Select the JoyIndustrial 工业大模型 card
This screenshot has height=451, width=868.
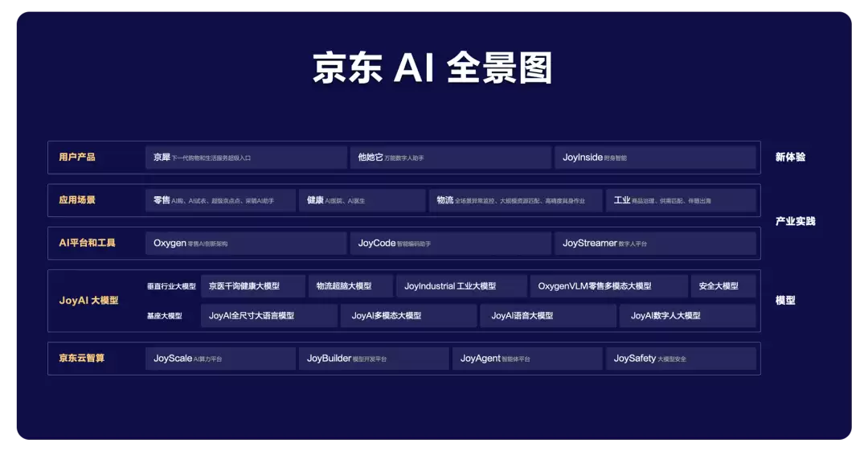(x=461, y=286)
